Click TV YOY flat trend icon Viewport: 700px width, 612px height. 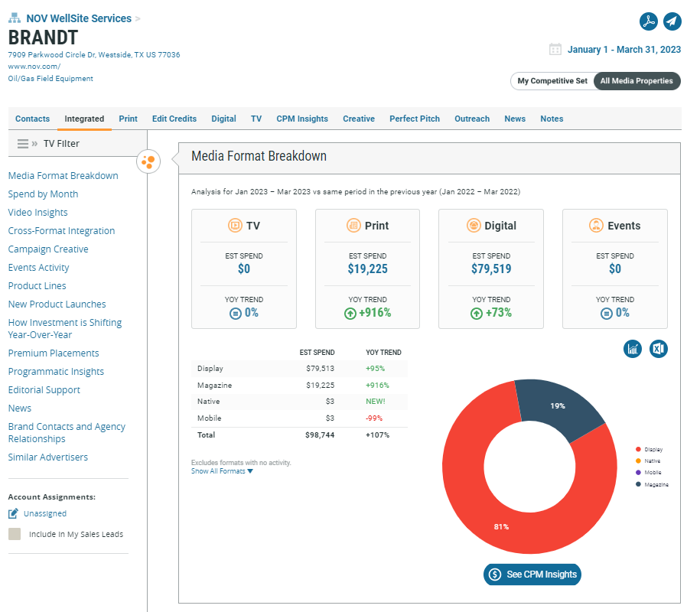[x=236, y=314]
